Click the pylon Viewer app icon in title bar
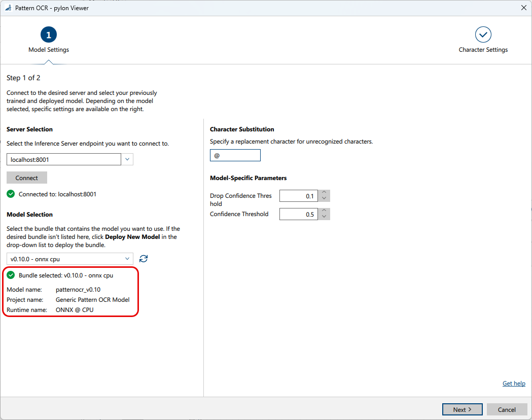The width and height of the screenshot is (532, 420). coord(8,8)
